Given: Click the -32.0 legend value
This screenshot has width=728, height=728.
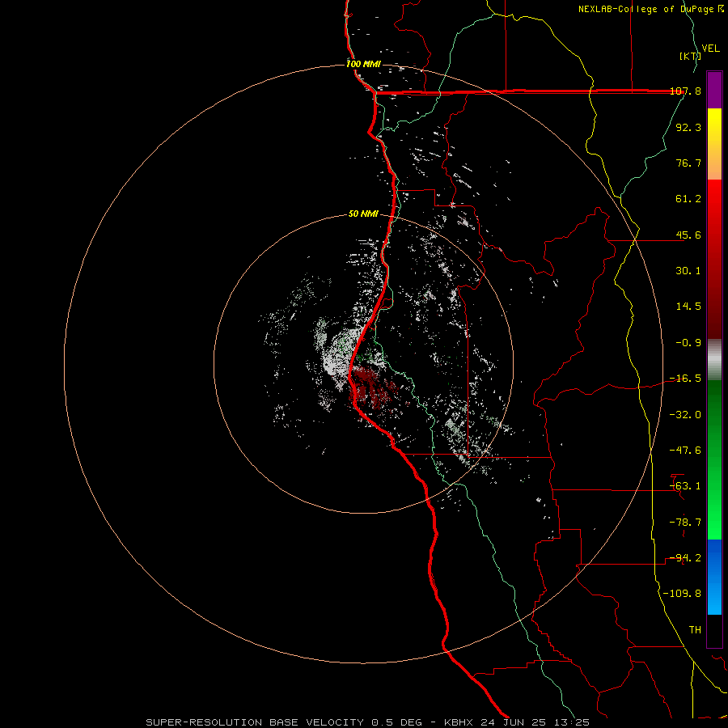Looking at the screenshot, I should tap(685, 415).
